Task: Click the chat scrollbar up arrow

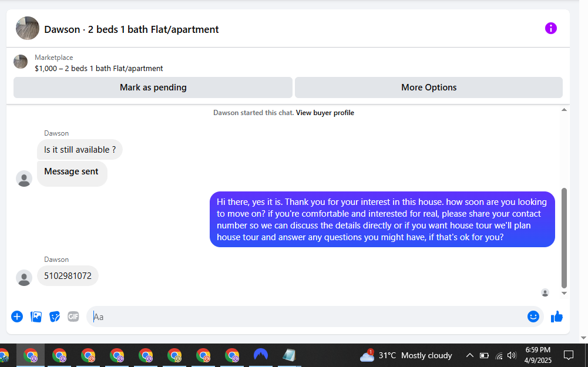Action: click(564, 110)
